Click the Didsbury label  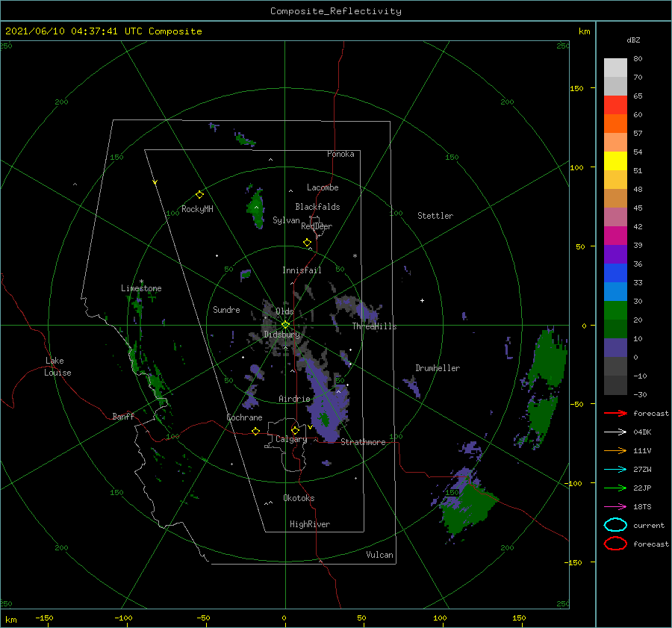[282, 335]
